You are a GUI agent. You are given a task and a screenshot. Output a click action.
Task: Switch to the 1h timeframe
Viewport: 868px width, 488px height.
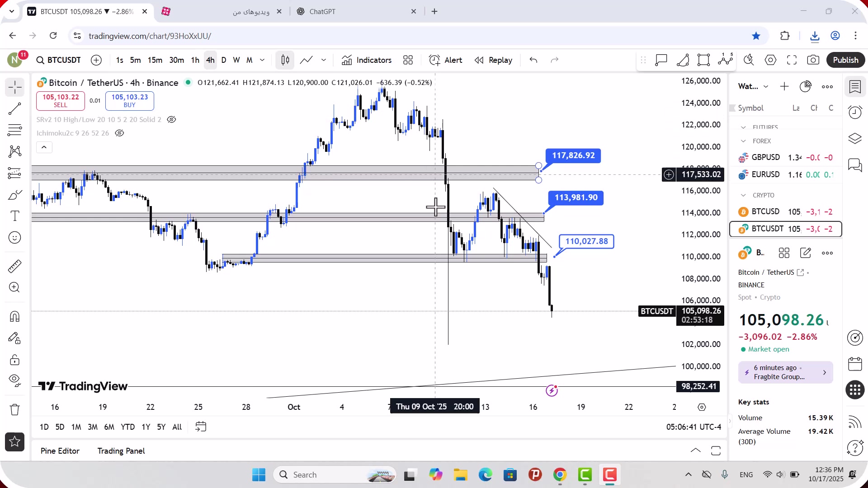(x=195, y=60)
